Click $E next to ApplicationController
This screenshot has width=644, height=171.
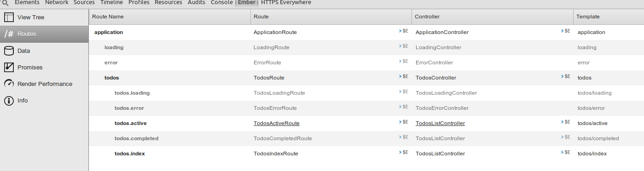tap(566, 31)
